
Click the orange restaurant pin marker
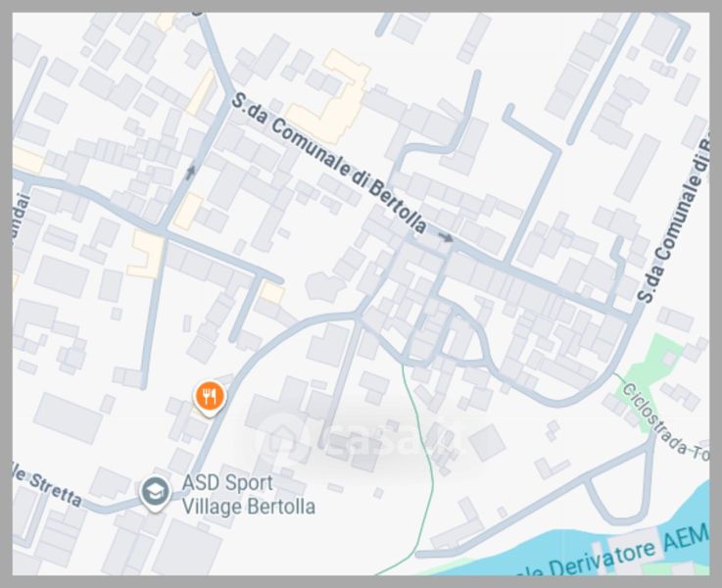coord(210,398)
